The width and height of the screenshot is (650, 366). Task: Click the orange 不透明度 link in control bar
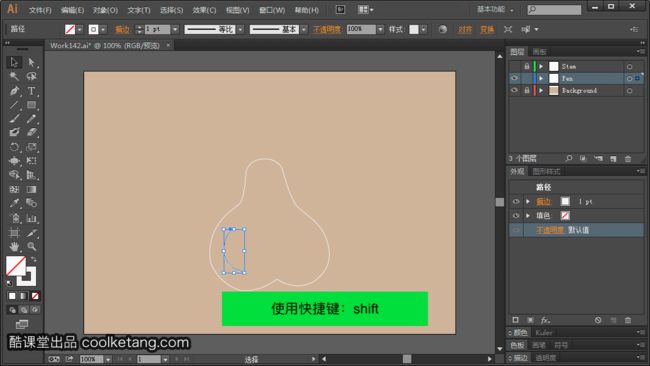(x=327, y=29)
